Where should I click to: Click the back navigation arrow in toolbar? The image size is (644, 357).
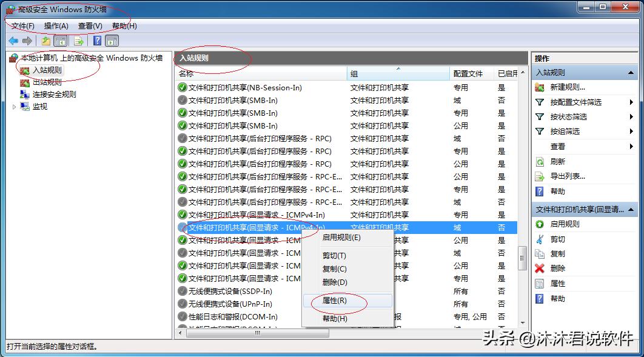point(13,41)
